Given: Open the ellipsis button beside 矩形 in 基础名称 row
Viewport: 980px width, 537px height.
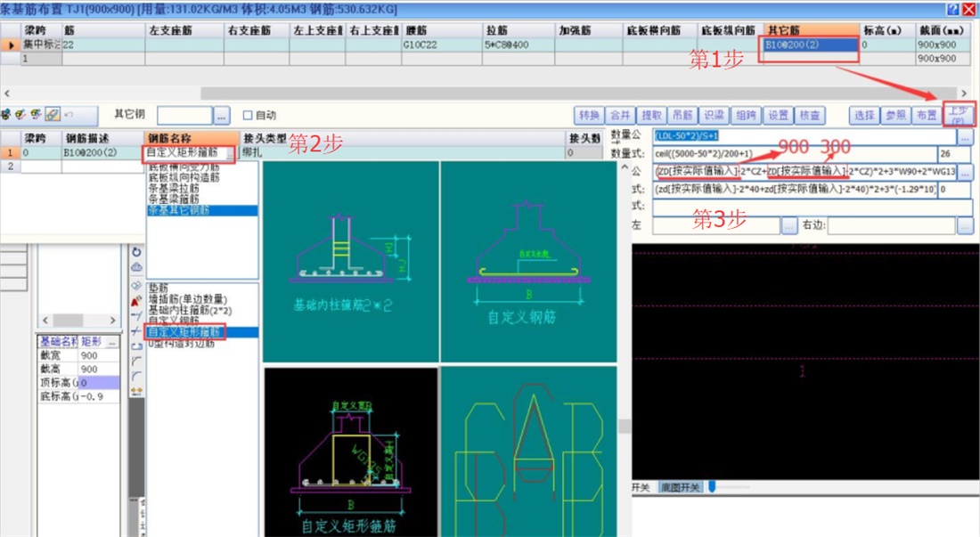Looking at the screenshot, I should coord(112,342).
